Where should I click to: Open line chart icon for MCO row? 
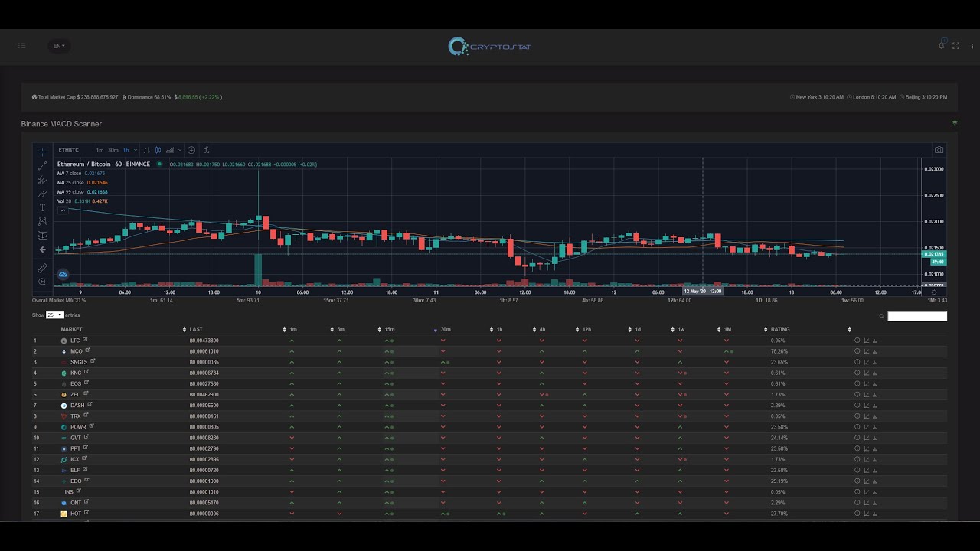coord(866,351)
